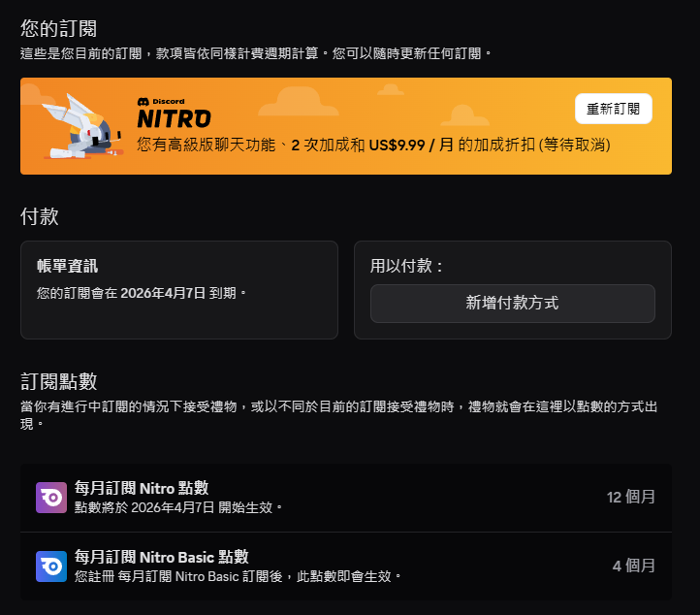Click the 重新訂閱 resubscribe button
The height and width of the screenshot is (615, 700).
[x=613, y=109]
